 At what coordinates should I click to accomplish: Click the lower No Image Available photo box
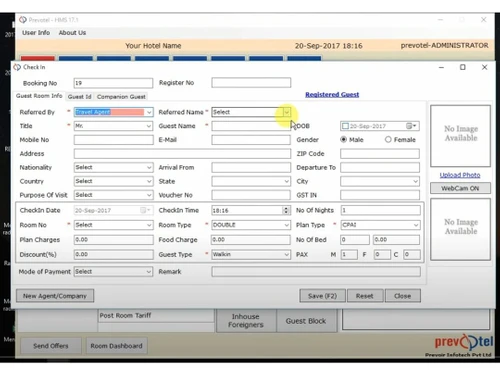tap(460, 229)
